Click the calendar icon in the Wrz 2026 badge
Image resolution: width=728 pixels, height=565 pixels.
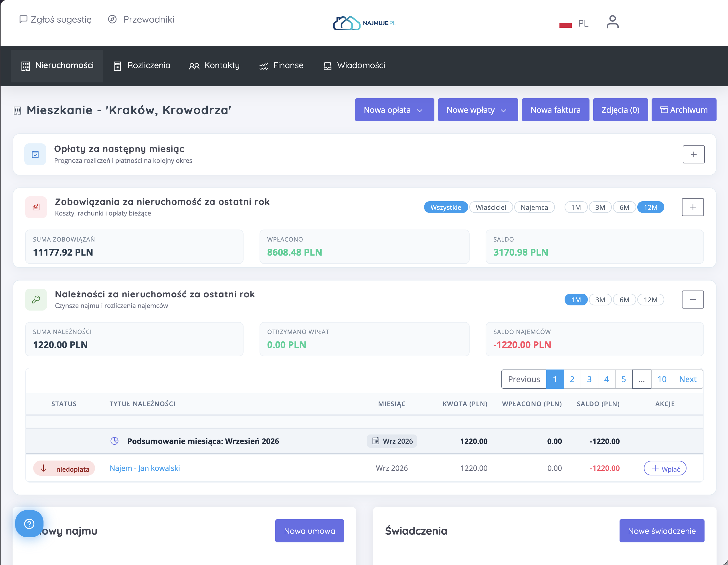coord(376,441)
